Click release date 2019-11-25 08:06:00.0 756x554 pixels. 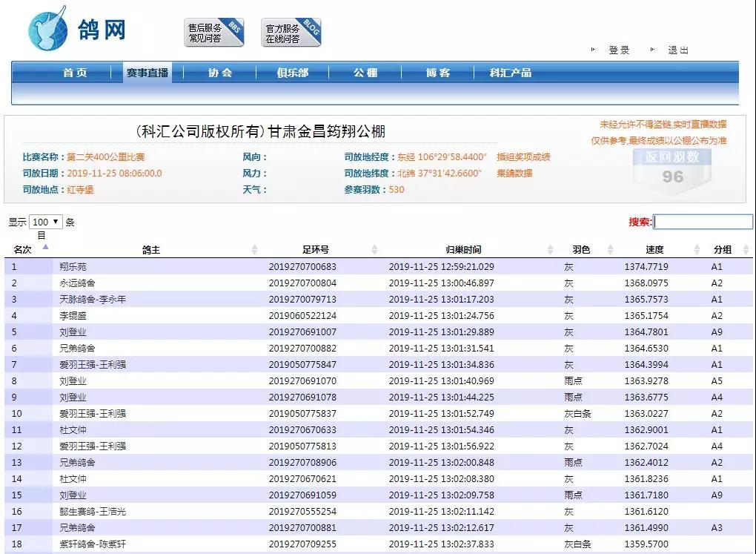point(114,174)
